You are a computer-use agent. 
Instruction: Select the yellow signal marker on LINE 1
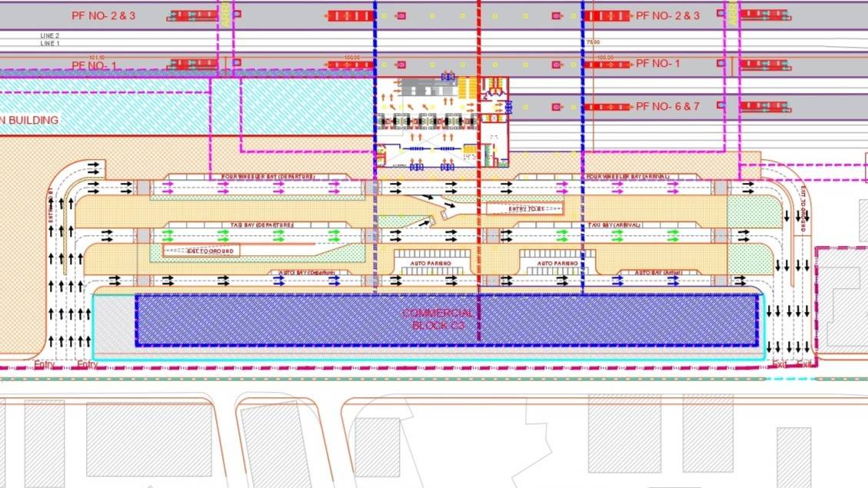[461, 64]
